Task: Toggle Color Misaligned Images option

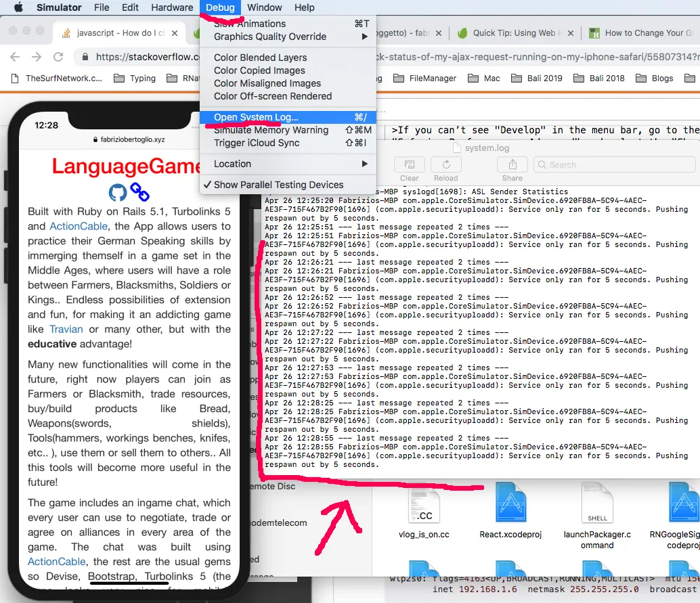Action: tap(288, 83)
